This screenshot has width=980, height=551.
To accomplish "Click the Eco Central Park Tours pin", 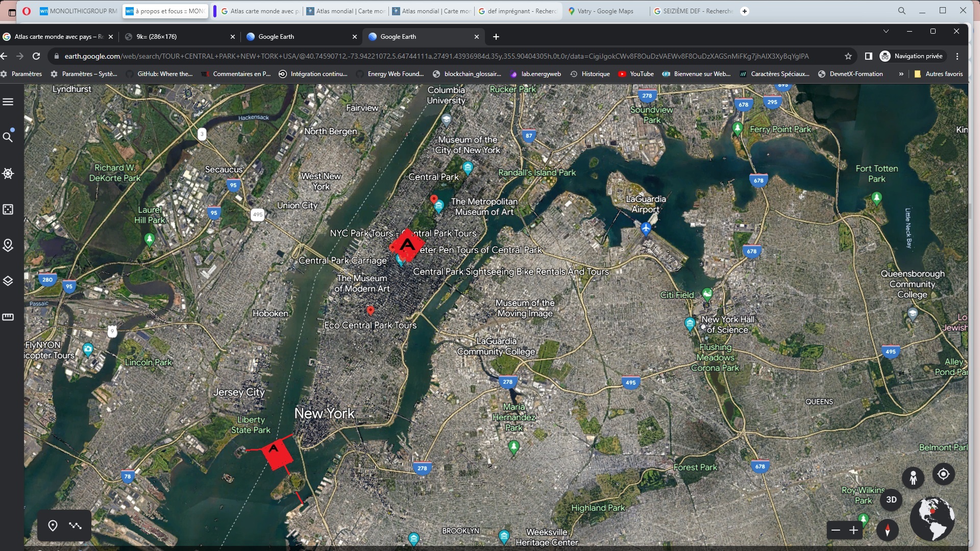I will pyautogui.click(x=371, y=310).
